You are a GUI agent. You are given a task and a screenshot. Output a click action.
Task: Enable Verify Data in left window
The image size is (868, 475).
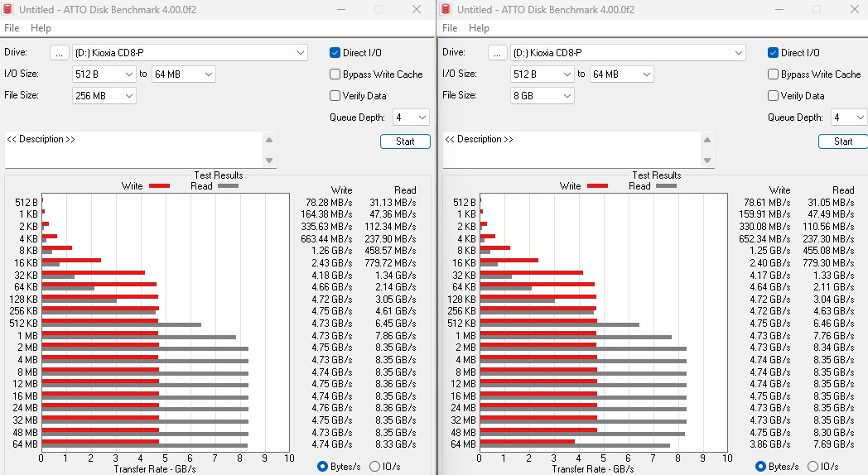click(335, 96)
